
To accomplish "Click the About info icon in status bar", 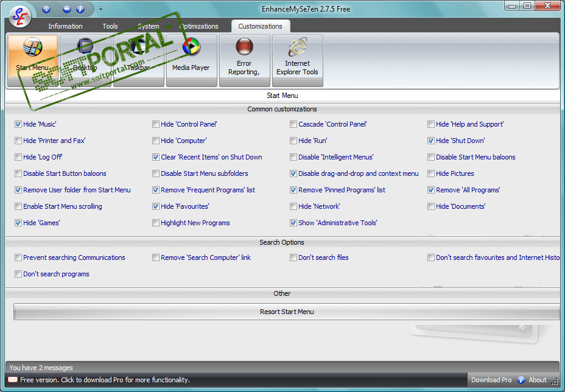I will tap(521, 380).
